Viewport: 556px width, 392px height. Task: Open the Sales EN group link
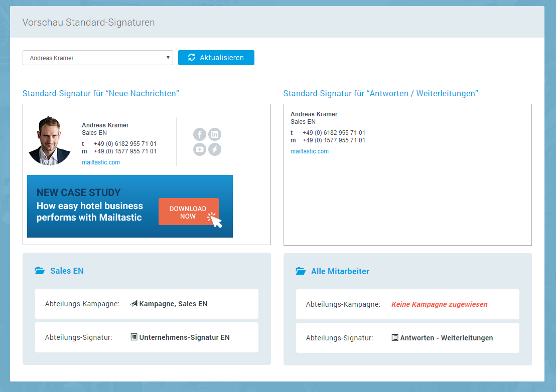[67, 271]
